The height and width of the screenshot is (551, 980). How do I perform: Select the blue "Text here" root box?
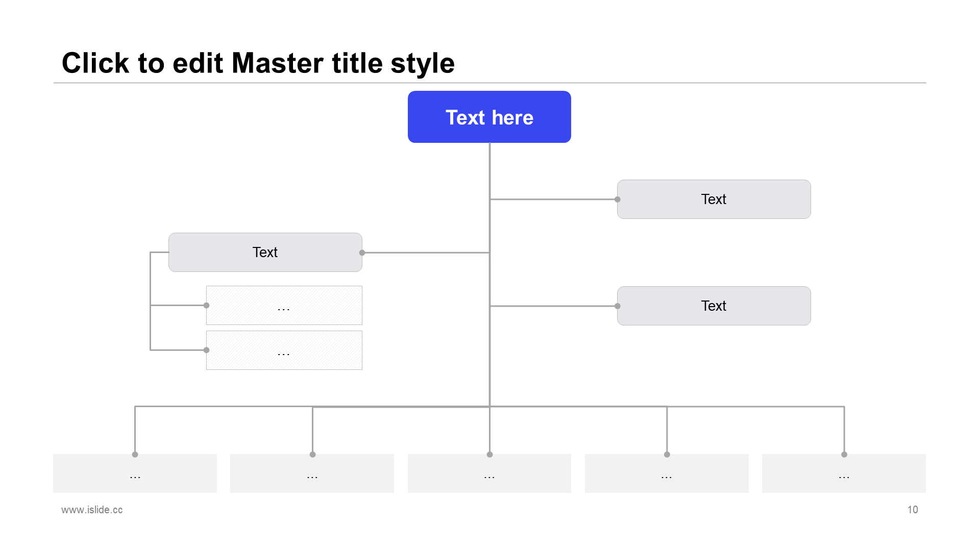tap(489, 117)
